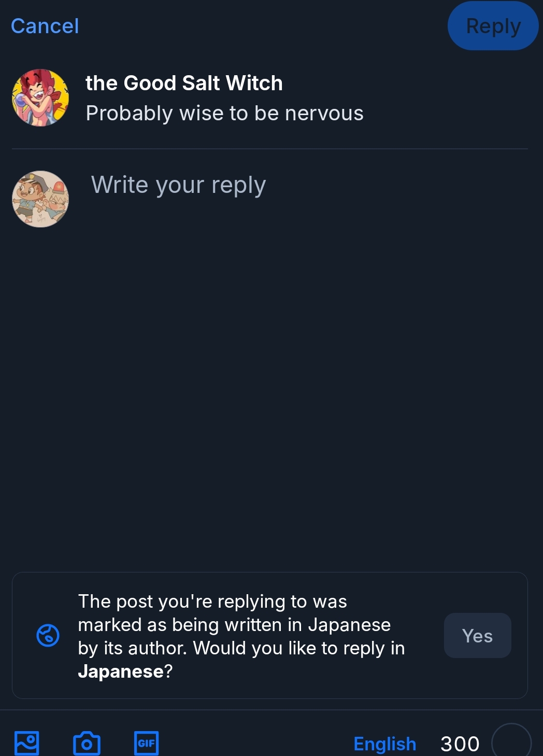The height and width of the screenshot is (756, 543).
Task: Tap the bold Japanese word in notice
Action: click(x=121, y=671)
